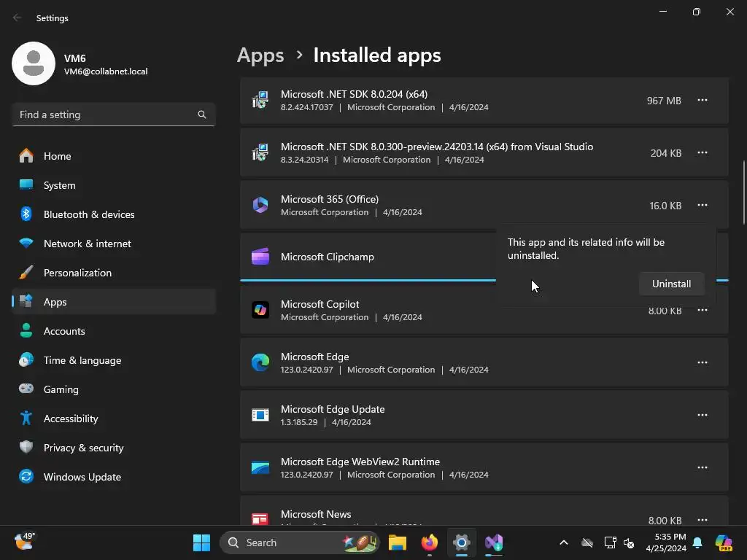Open Accessibility settings
Screen dimensions: 747x560
114,419
